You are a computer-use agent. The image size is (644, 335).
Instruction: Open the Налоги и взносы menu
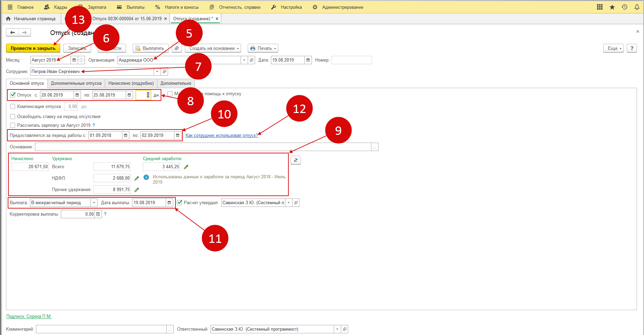177,7
